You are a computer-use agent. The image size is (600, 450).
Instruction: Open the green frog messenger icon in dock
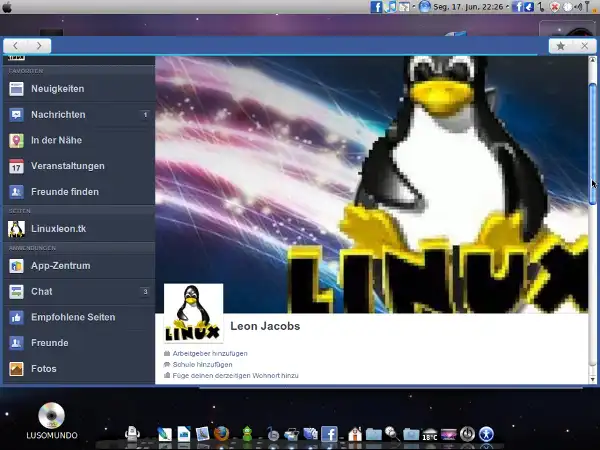pos(247,434)
